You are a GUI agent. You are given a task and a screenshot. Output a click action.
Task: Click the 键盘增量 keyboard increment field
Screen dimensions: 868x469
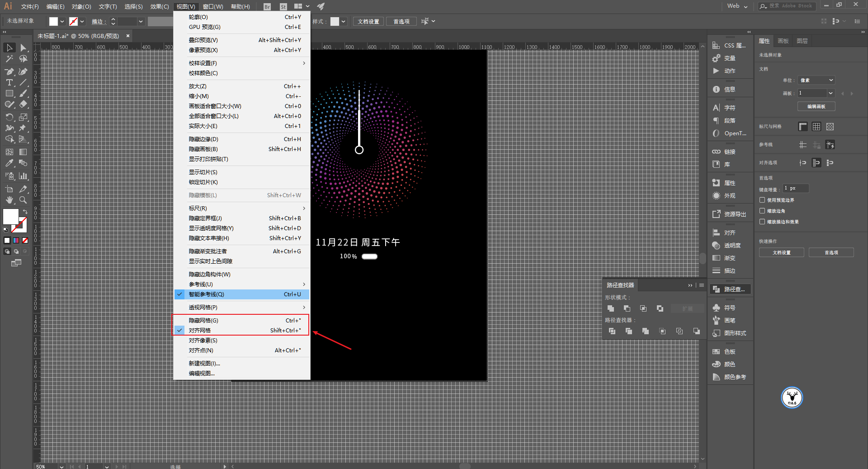[x=795, y=188]
